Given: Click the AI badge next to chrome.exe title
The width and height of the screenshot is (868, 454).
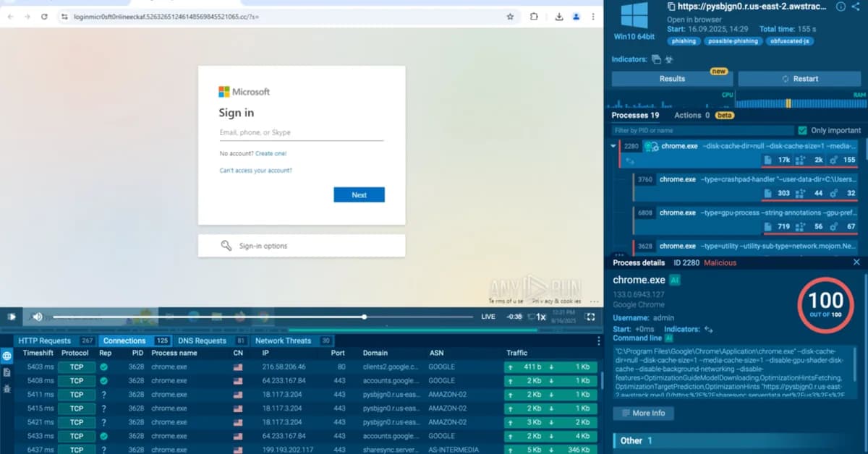Looking at the screenshot, I should pyautogui.click(x=675, y=280).
